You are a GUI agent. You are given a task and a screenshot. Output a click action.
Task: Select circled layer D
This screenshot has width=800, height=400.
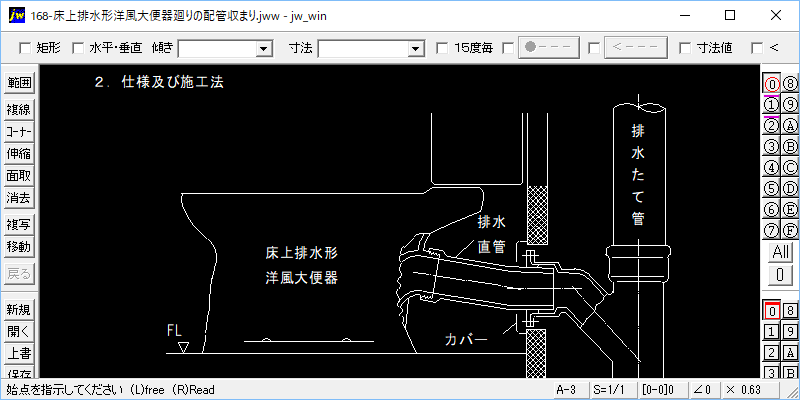click(790, 188)
